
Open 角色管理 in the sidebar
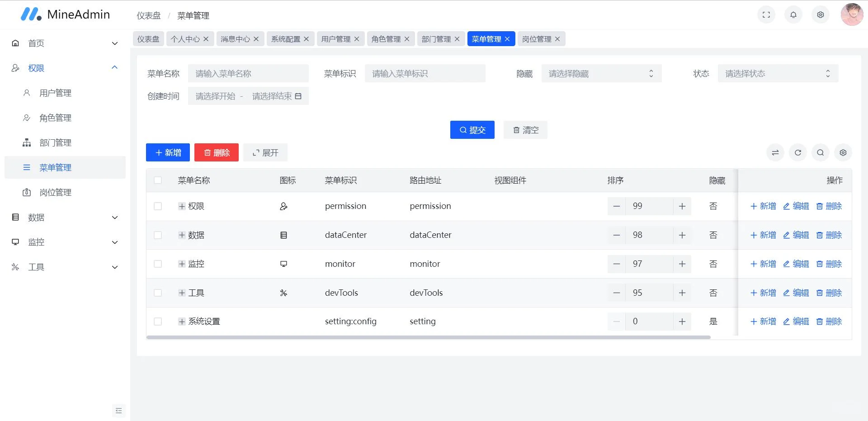point(65,118)
